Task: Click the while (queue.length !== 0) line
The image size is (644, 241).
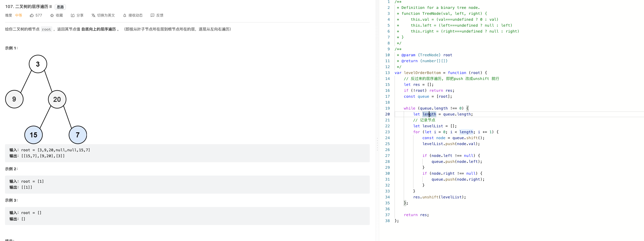Action: click(436, 108)
